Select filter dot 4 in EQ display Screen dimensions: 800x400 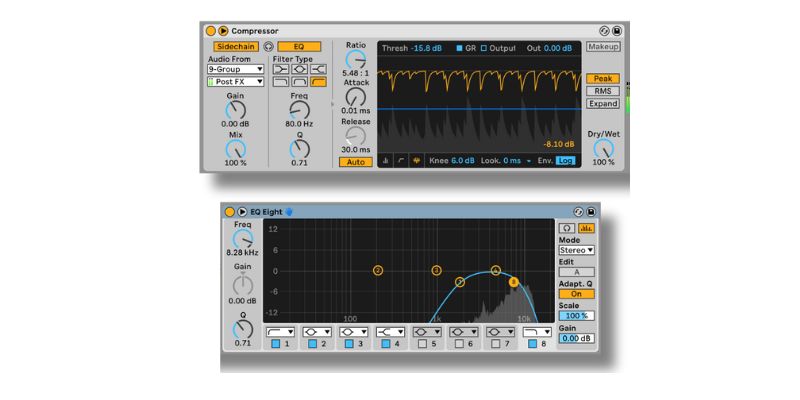pyautogui.click(x=496, y=270)
